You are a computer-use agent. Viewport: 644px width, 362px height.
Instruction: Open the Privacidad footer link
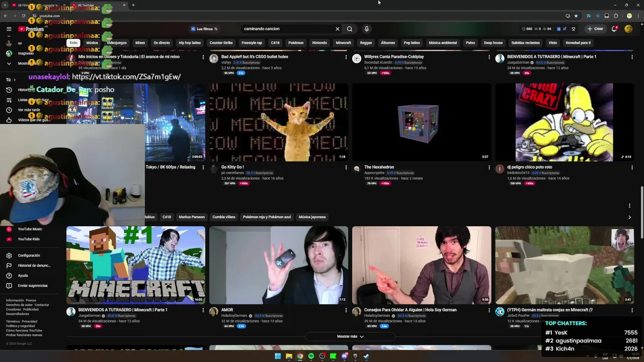coord(29,321)
